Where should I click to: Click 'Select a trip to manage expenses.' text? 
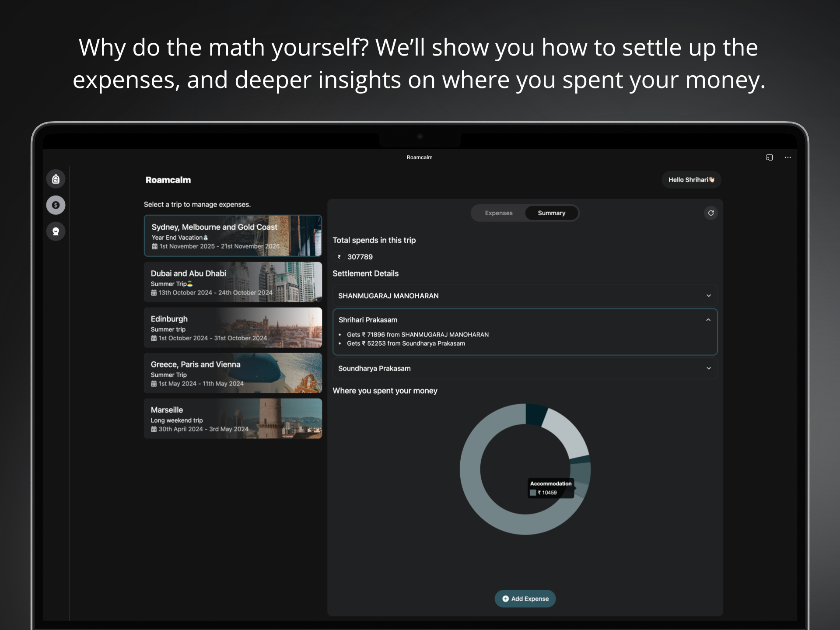click(x=197, y=204)
